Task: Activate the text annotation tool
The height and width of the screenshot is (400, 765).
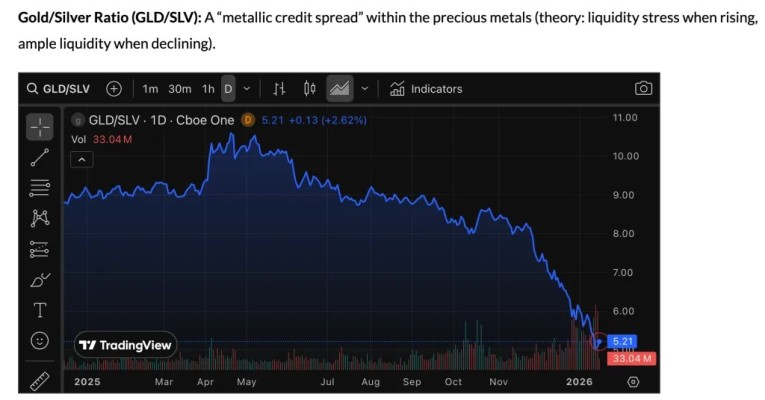Action: [x=39, y=310]
